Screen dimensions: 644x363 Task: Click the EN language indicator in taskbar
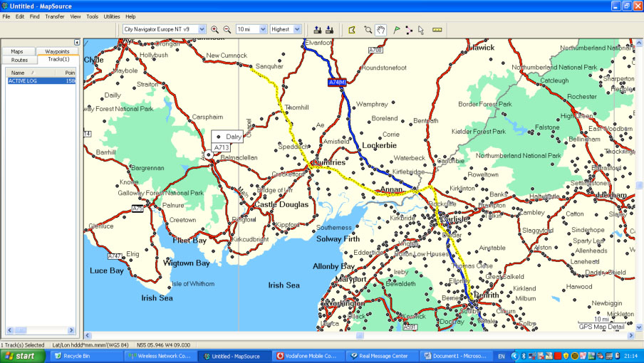(x=501, y=356)
